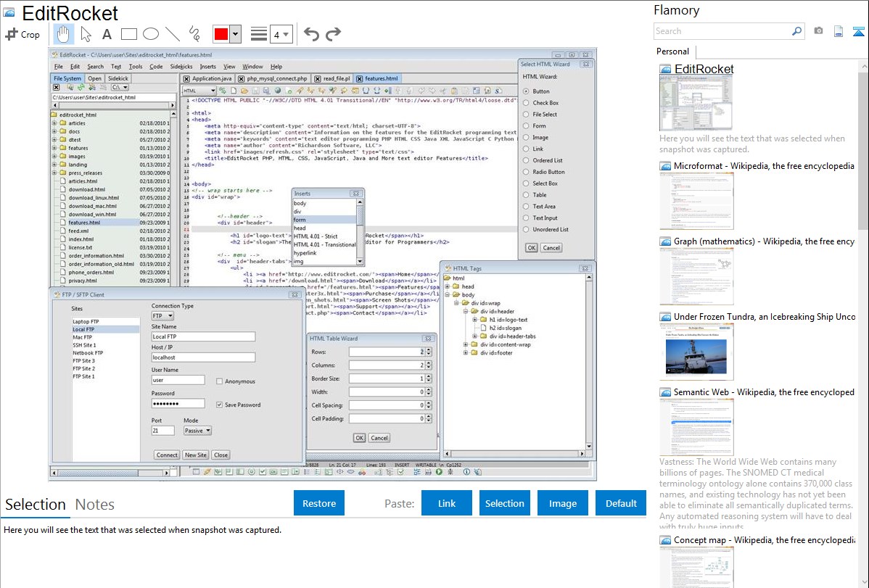The height and width of the screenshot is (588, 869).
Task: Open the Tools menu in EditRocket snapshot
Action: pos(136,67)
